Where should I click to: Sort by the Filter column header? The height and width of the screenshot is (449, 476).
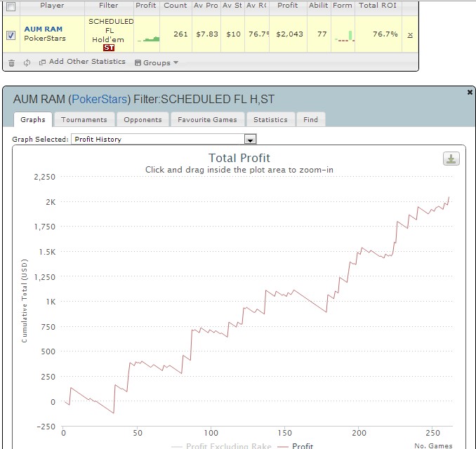(x=109, y=6)
